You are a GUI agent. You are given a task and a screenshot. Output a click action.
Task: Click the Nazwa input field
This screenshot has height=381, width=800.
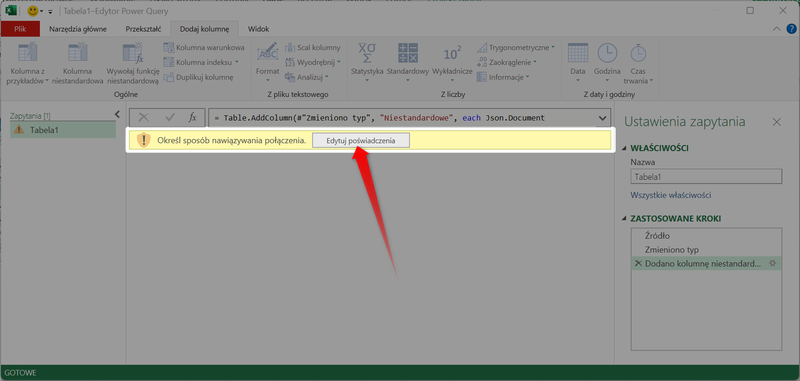[x=706, y=177]
